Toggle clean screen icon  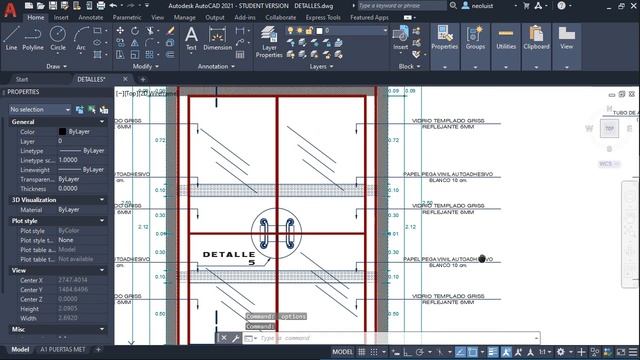[621, 352]
